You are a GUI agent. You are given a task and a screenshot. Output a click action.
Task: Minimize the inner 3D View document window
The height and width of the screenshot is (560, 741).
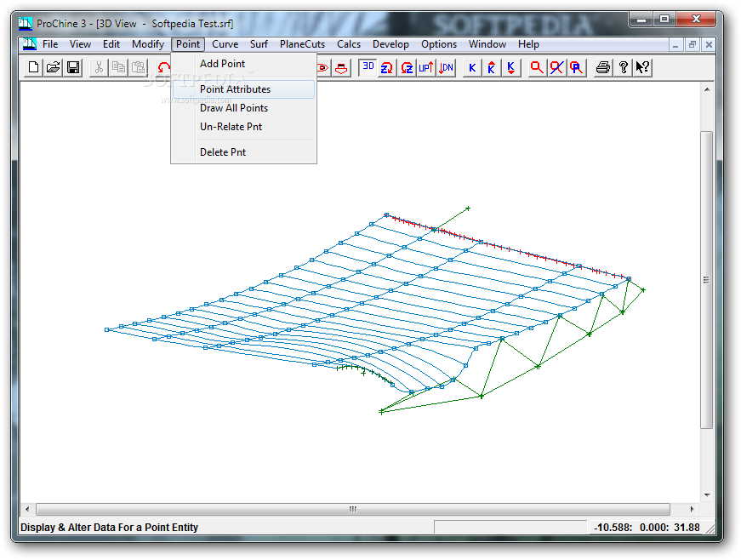pos(675,45)
